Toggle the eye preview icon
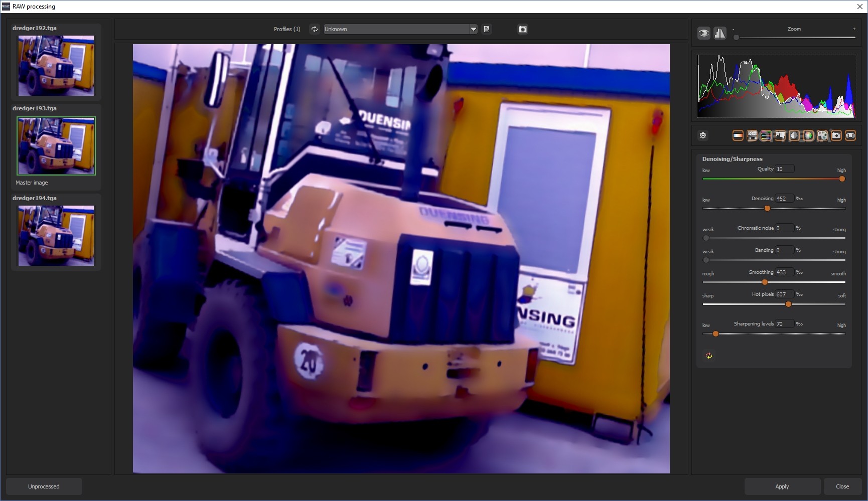868x501 pixels. [704, 33]
